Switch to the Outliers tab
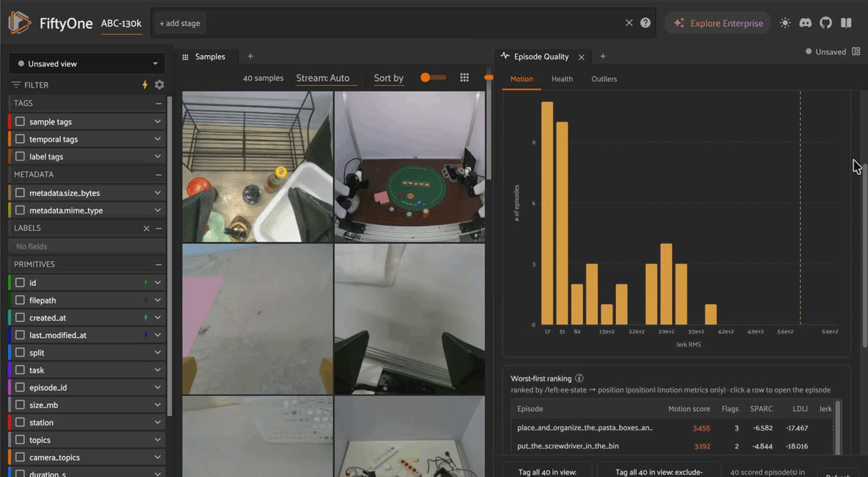This screenshot has height=477, width=868. pos(604,79)
